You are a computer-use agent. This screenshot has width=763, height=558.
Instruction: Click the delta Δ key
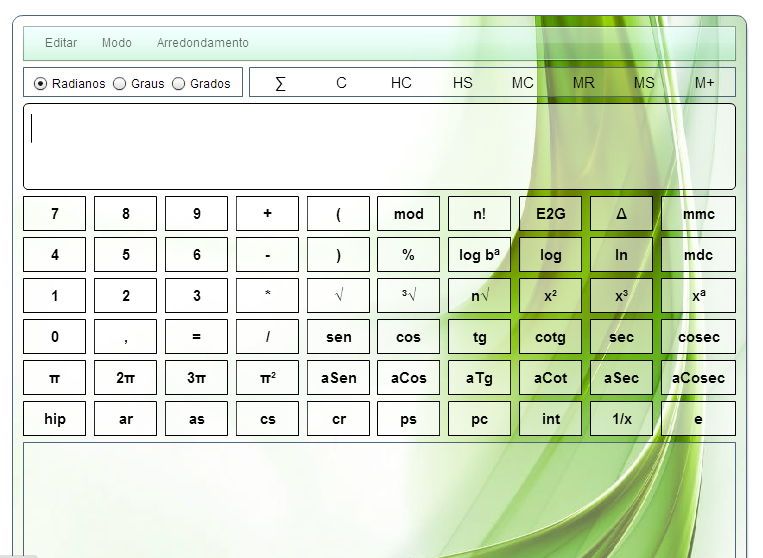click(x=621, y=214)
